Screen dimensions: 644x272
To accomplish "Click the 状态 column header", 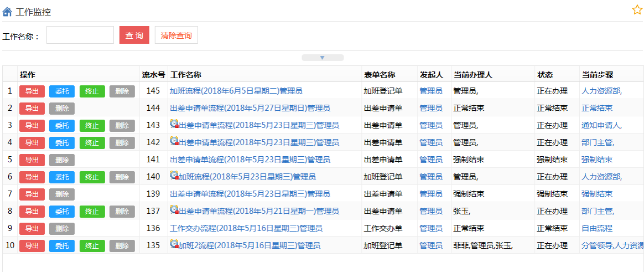I will point(544,75).
